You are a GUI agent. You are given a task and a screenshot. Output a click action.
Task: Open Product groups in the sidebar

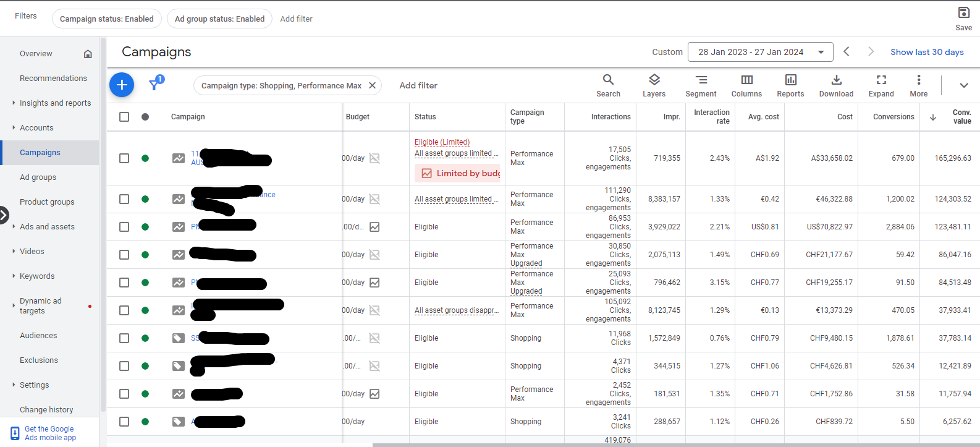[47, 202]
